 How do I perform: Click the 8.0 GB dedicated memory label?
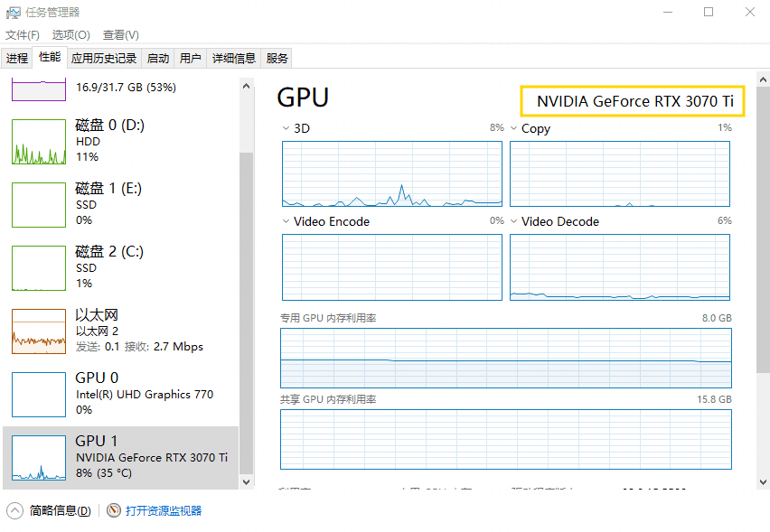[717, 318]
